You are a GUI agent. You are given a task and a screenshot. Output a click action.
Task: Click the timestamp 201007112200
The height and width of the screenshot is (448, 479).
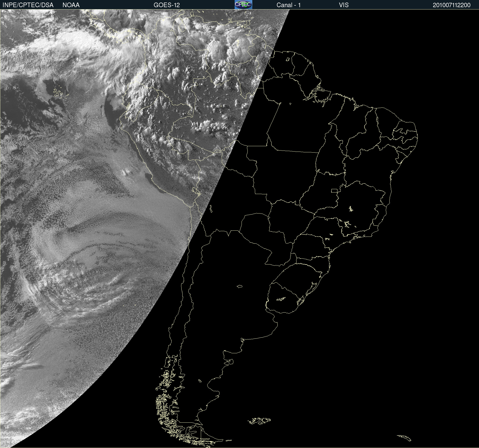click(452, 5)
